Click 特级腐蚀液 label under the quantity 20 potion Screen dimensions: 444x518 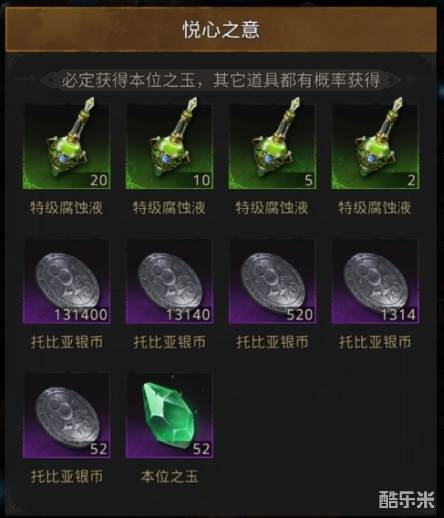tap(66, 208)
